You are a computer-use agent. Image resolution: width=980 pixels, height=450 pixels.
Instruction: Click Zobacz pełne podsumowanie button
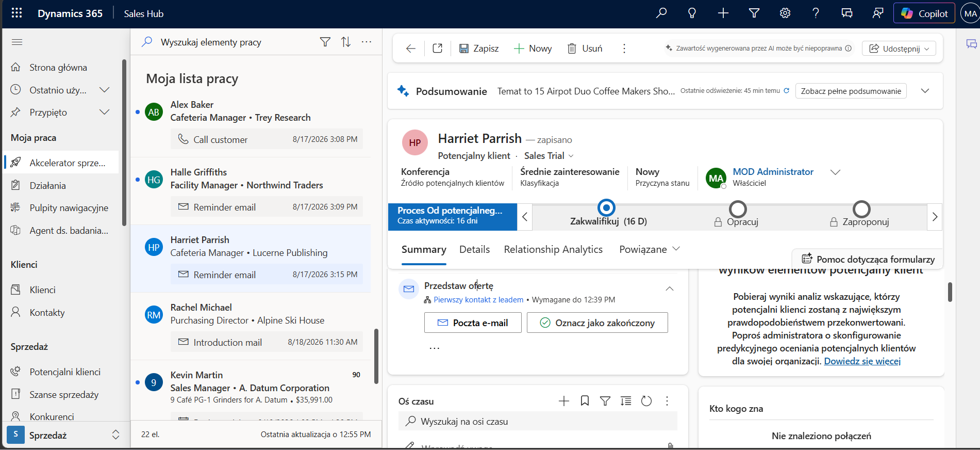point(851,91)
